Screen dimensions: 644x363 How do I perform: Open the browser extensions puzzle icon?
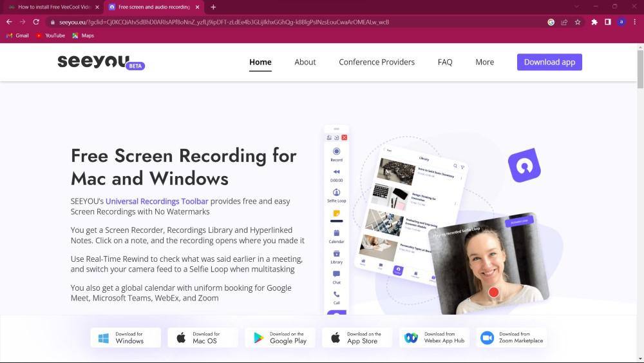click(594, 22)
